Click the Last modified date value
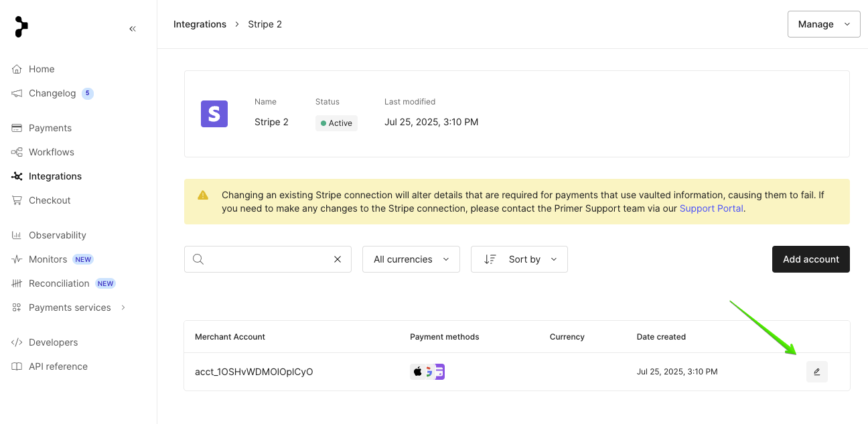 [431, 122]
